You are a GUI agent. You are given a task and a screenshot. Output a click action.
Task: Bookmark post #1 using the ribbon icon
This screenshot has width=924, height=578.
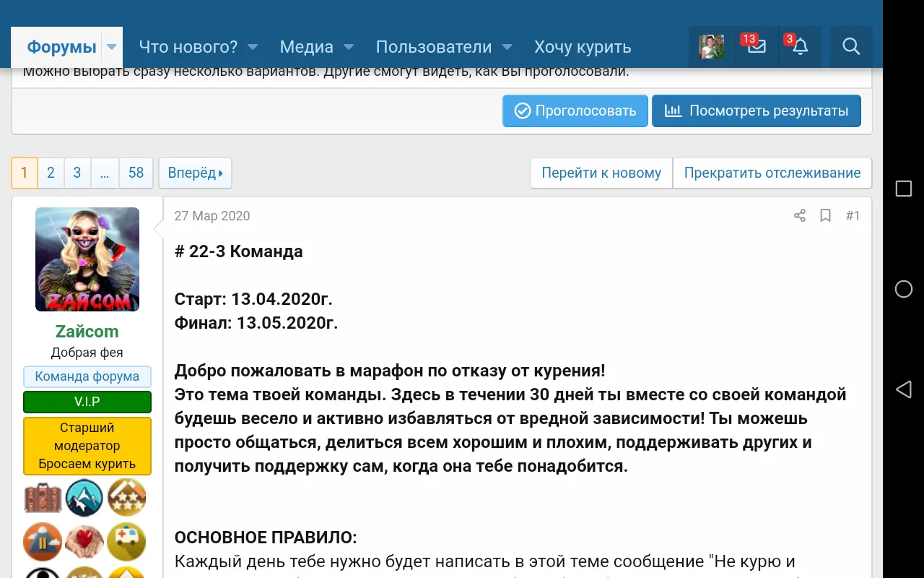[825, 215]
